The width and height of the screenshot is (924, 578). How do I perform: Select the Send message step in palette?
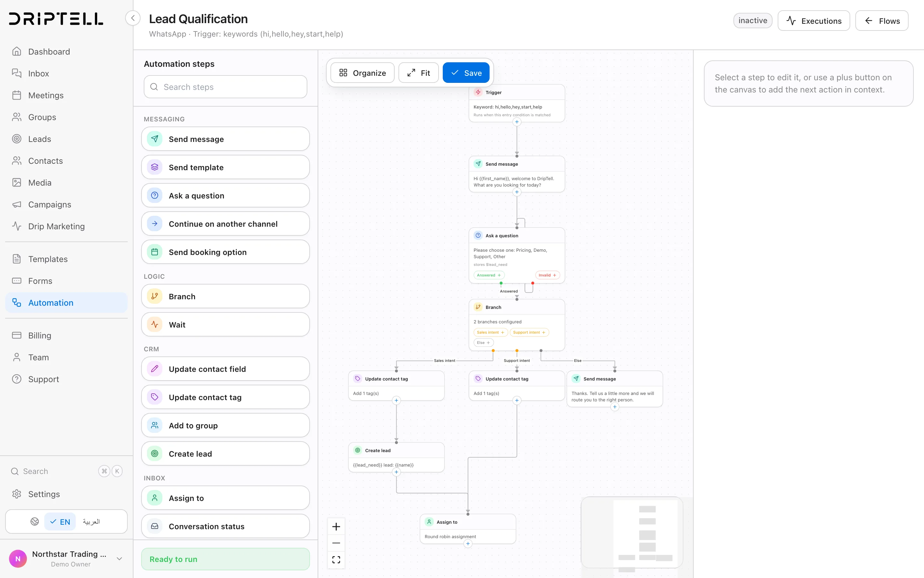[225, 139]
